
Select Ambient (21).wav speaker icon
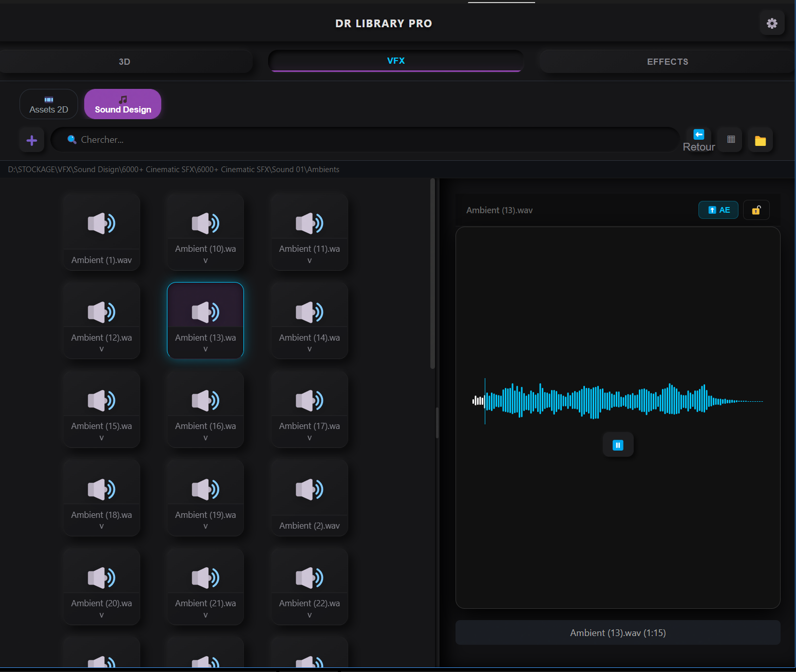[x=205, y=577]
